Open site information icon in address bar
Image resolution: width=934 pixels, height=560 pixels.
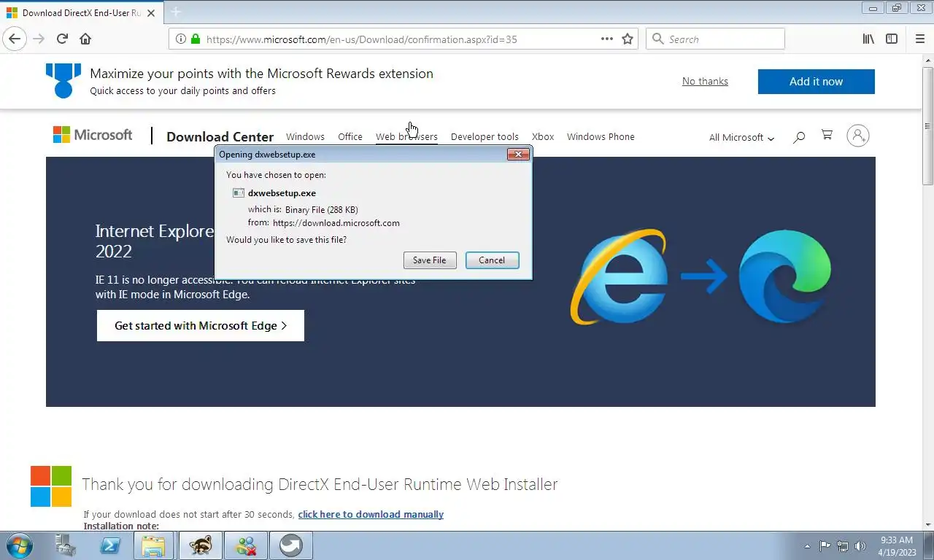(x=181, y=39)
